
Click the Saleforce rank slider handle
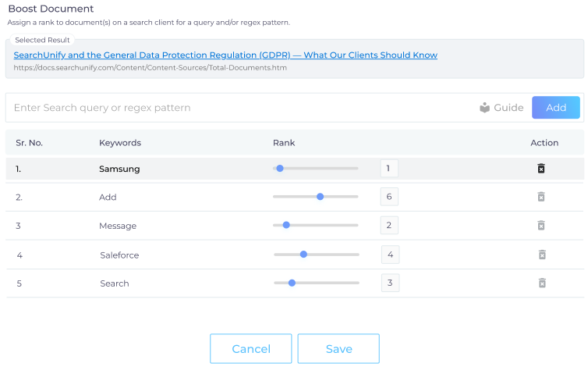[303, 255]
